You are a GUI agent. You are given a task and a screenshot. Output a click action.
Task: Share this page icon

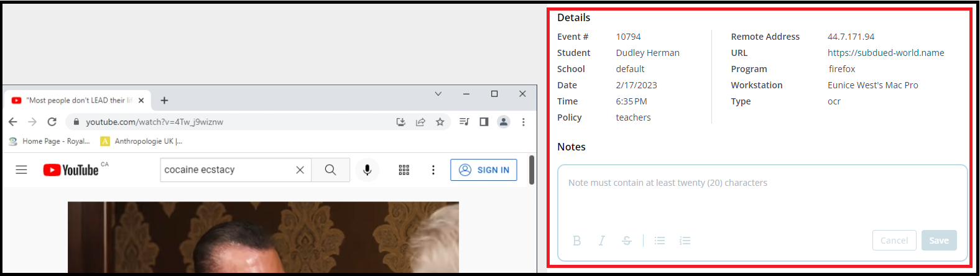pyautogui.click(x=420, y=122)
